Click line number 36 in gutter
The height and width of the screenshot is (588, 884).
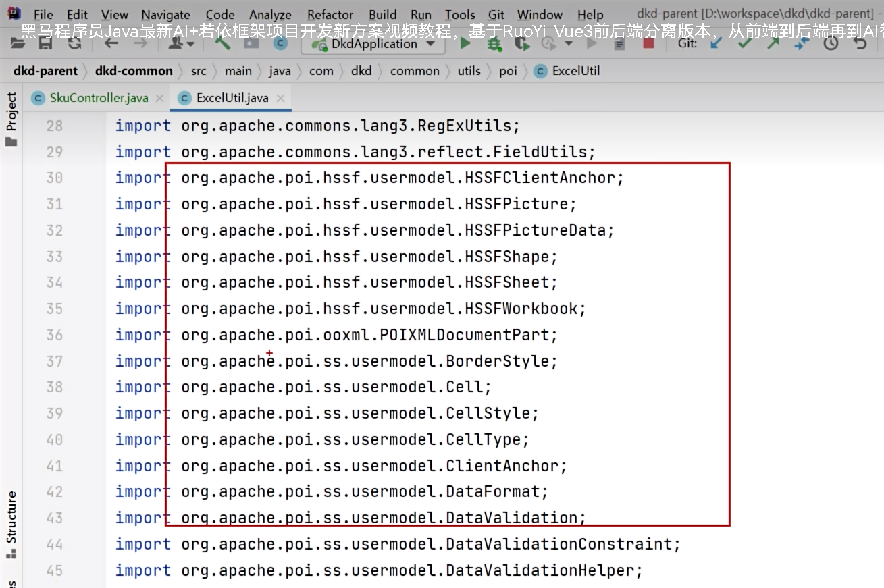(x=55, y=335)
